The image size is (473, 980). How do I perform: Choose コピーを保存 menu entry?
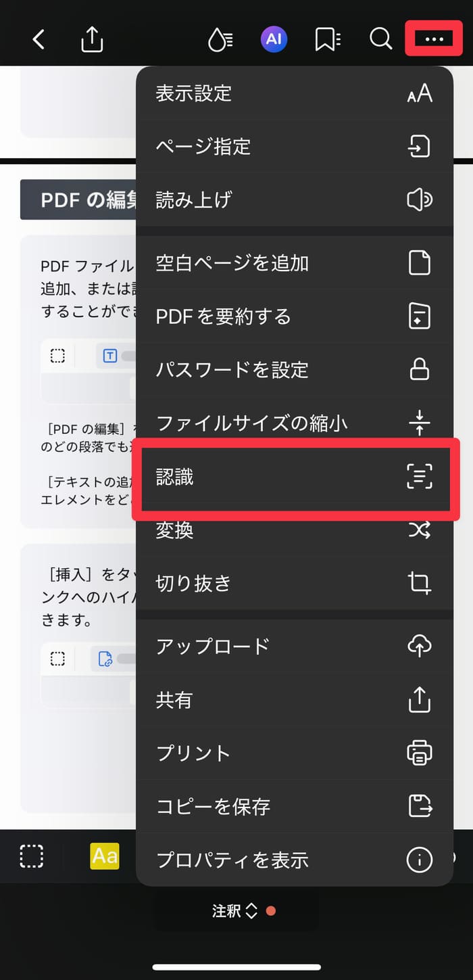tap(295, 806)
